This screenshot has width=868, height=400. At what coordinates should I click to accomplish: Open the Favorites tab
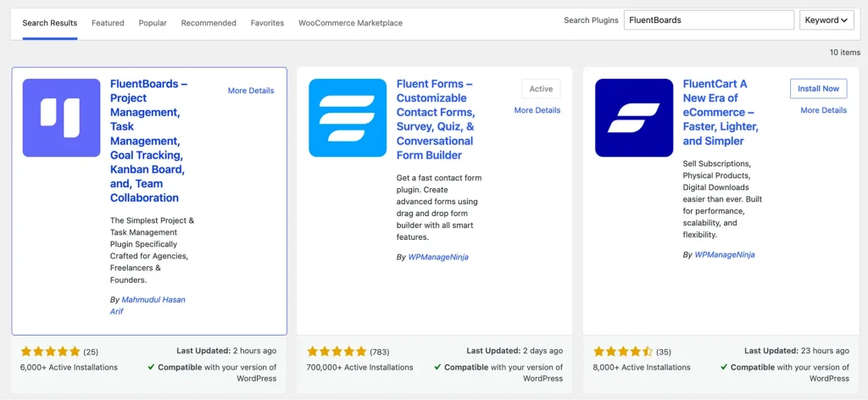tap(267, 23)
